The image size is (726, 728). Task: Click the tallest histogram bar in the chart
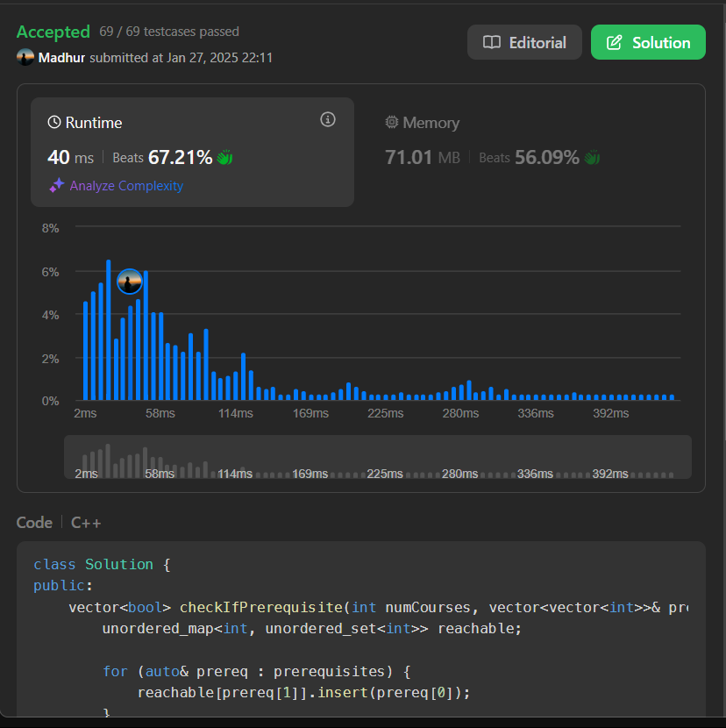pos(108,330)
